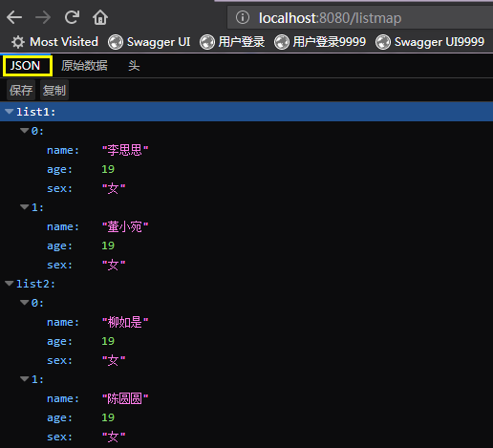The height and width of the screenshot is (448, 493).
Task: Click the globe icon of 用户登录 bookmark
Action: pyautogui.click(x=207, y=42)
